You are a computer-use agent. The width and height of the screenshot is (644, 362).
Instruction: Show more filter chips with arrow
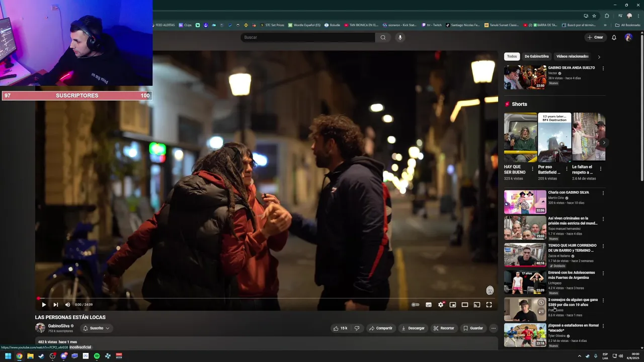click(599, 57)
